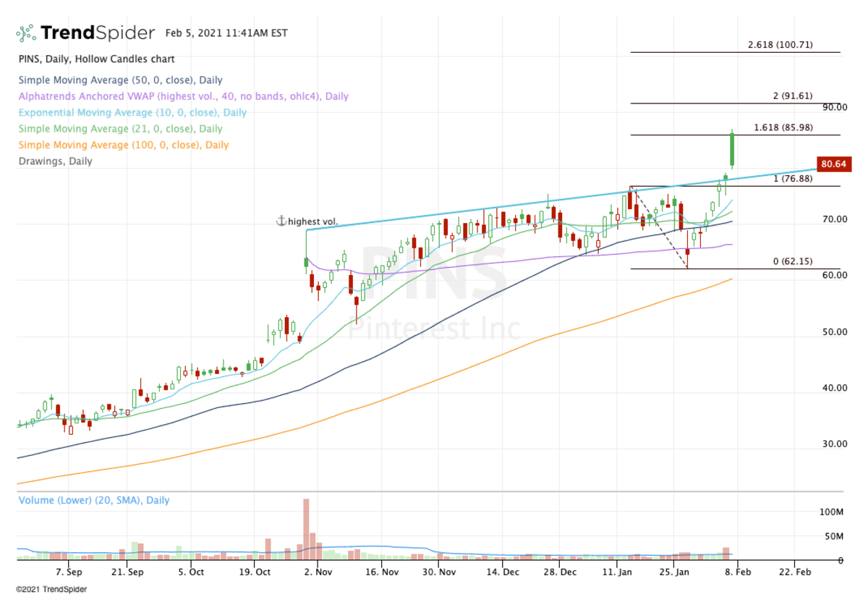Click the anchor icon beside highest vol.
The height and width of the screenshot is (597, 868).
tap(281, 221)
